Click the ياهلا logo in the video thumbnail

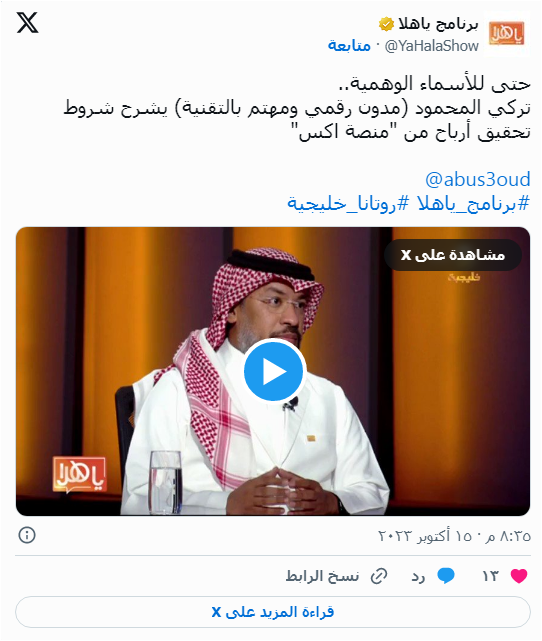(x=79, y=474)
